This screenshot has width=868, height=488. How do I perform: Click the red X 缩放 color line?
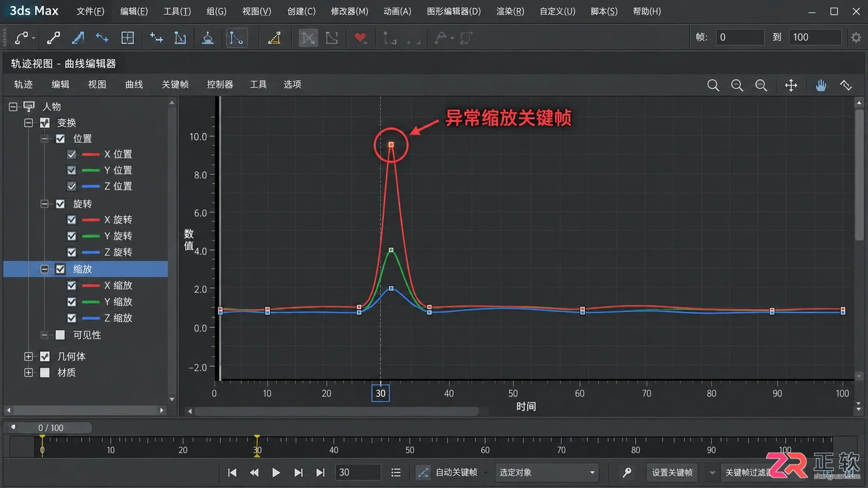tap(90, 286)
